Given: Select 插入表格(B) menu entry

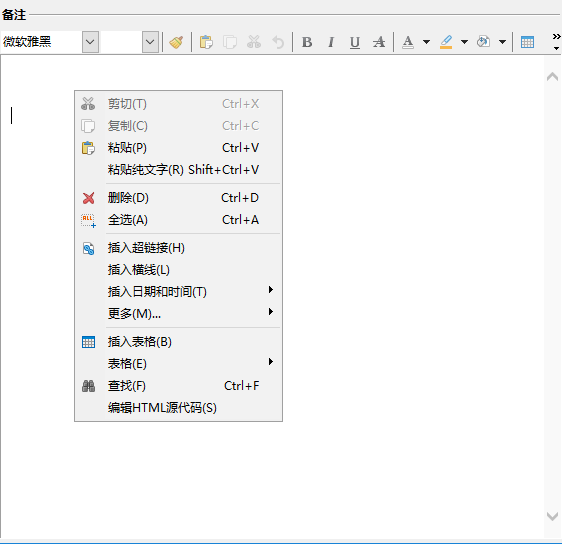Looking at the screenshot, I should point(178,342).
